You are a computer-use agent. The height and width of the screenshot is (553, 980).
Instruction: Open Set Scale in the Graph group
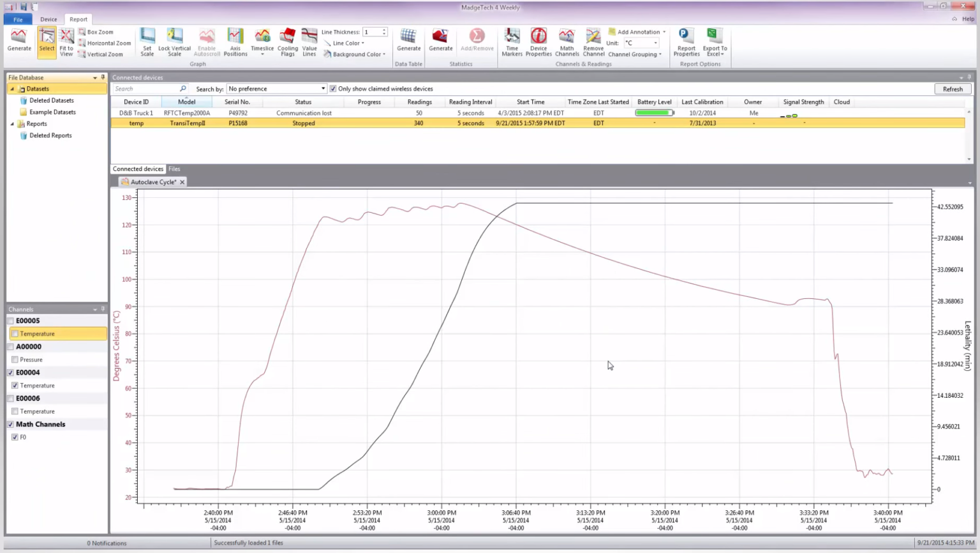click(147, 41)
